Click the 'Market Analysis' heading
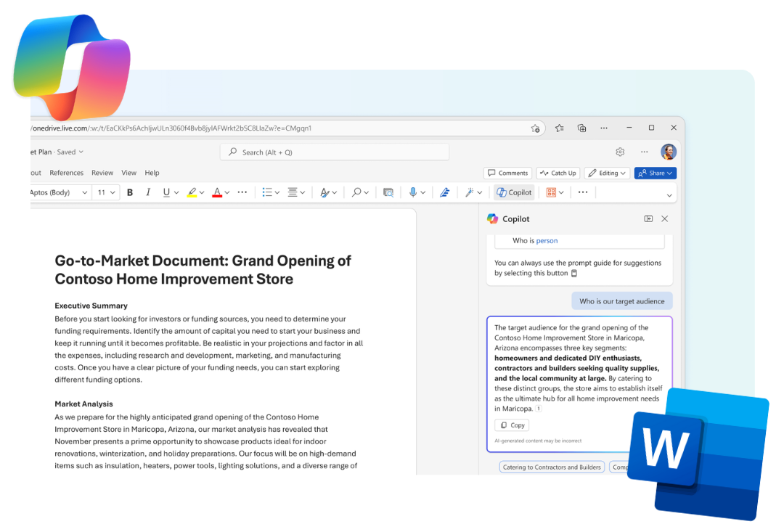Screen dimensions: 784x532 83,404
